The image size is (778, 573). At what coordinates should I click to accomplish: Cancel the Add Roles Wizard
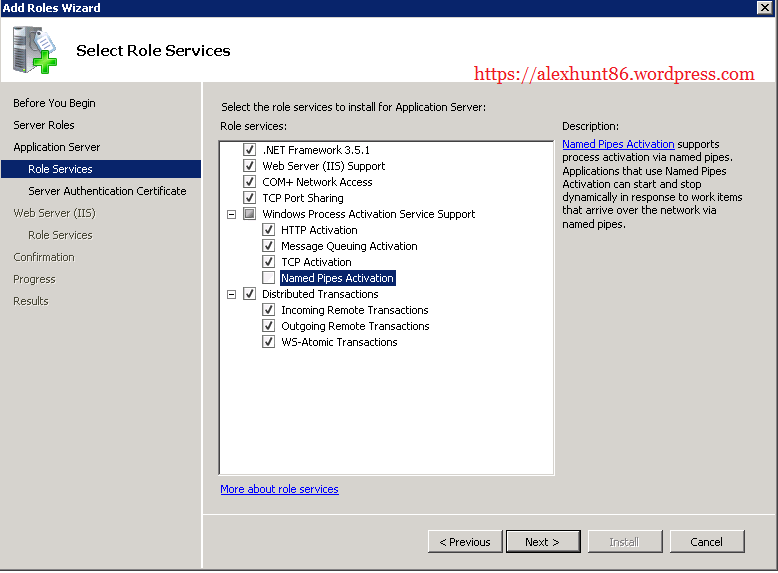tap(705, 542)
